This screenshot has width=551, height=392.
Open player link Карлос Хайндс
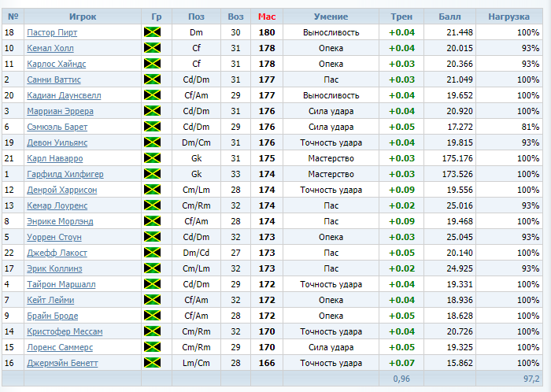pos(56,65)
